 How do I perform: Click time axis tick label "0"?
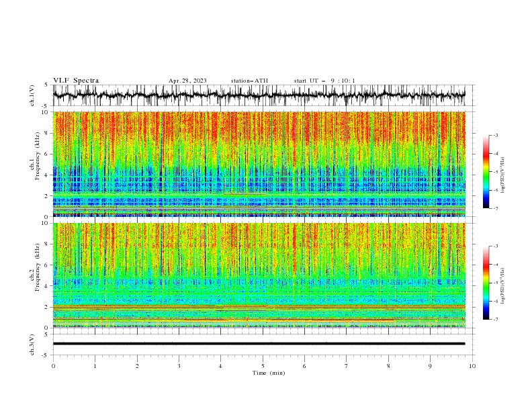tap(53, 366)
